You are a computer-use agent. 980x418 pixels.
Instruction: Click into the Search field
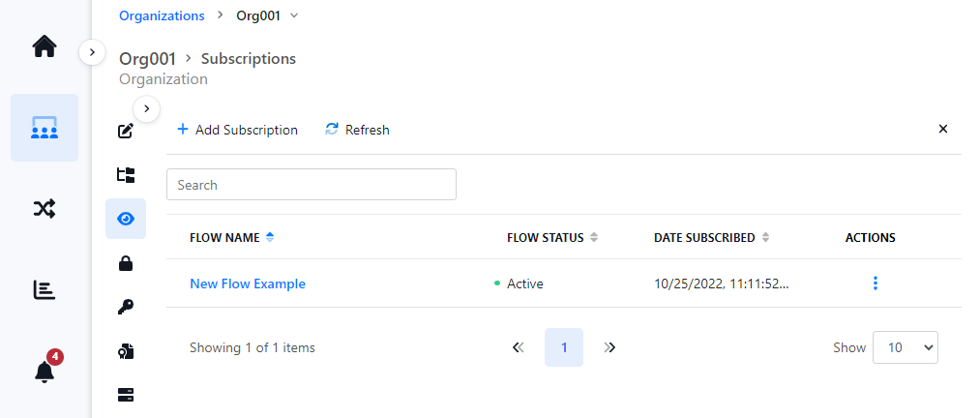pos(311,185)
